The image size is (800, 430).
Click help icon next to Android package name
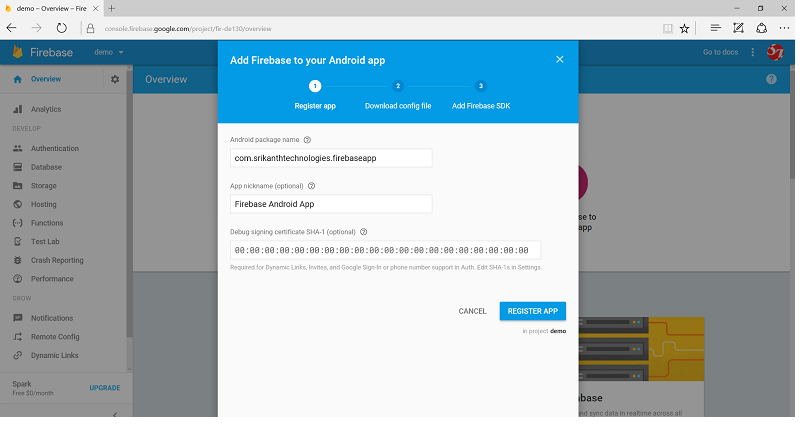point(307,140)
